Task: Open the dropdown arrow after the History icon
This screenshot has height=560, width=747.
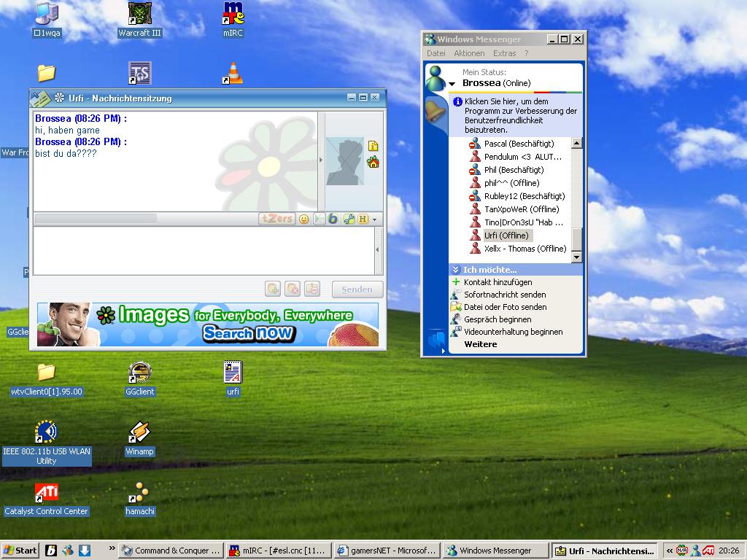Action: click(375, 219)
